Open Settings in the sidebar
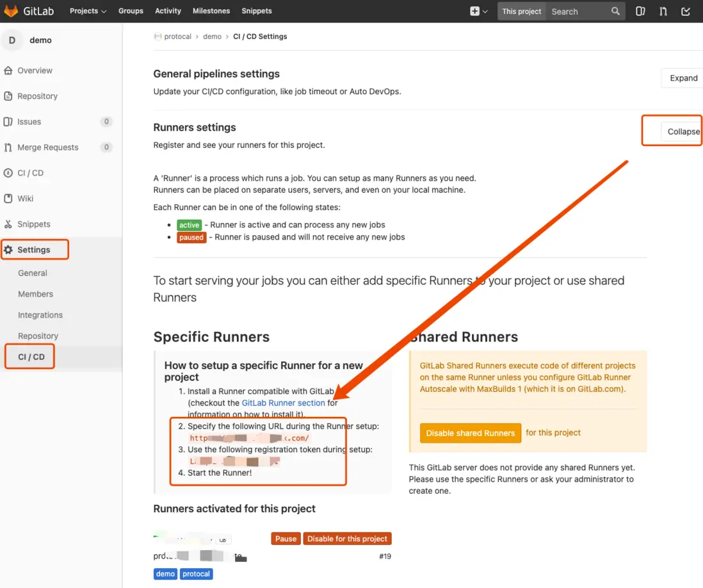The height and width of the screenshot is (588, 703). click(34, 249)
